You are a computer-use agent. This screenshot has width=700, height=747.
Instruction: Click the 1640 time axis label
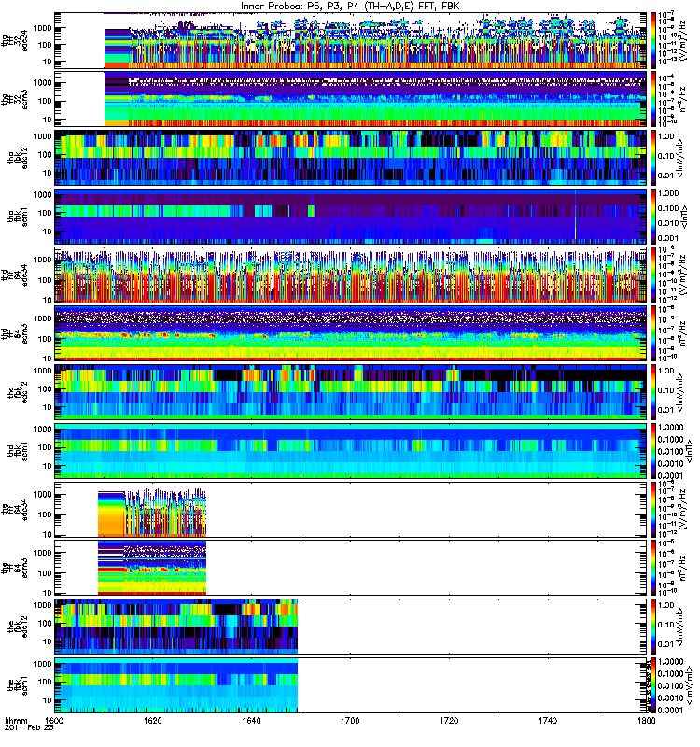pyautogui.click(x=251, y=720)
